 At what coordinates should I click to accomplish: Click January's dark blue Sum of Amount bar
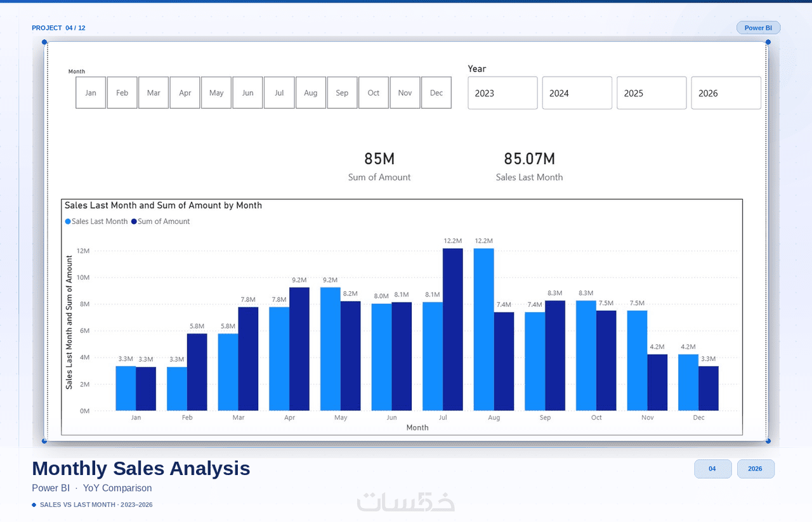click(146, 389)
